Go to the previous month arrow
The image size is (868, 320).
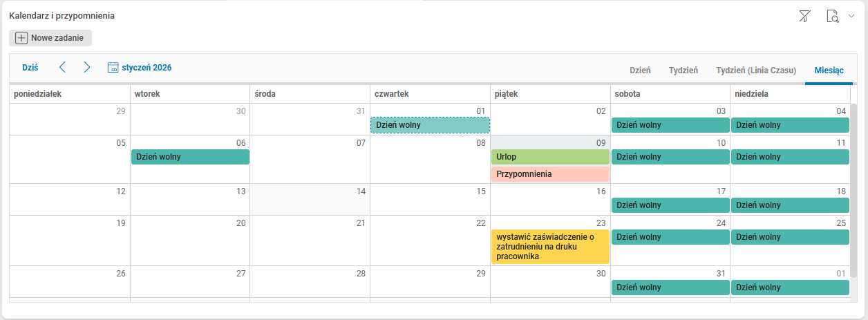click(x=62, y=67)
